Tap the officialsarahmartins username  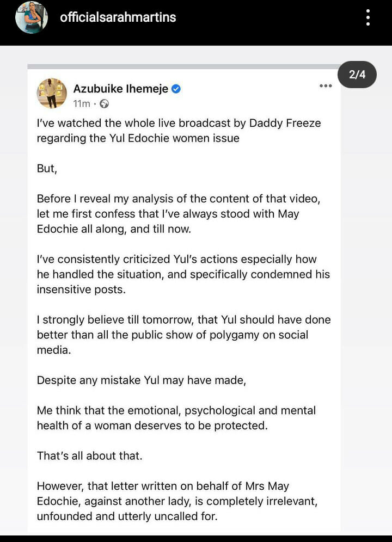(x=118, y=17)
